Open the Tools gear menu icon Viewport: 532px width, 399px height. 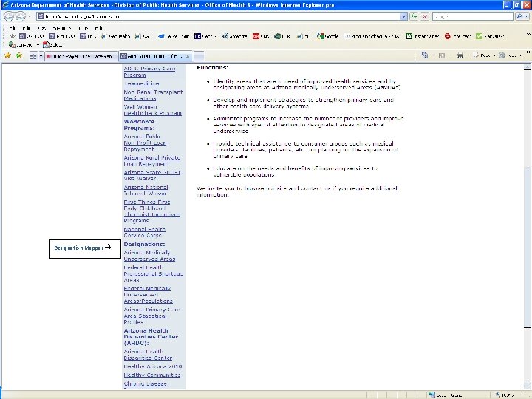[x=502, y=55]
